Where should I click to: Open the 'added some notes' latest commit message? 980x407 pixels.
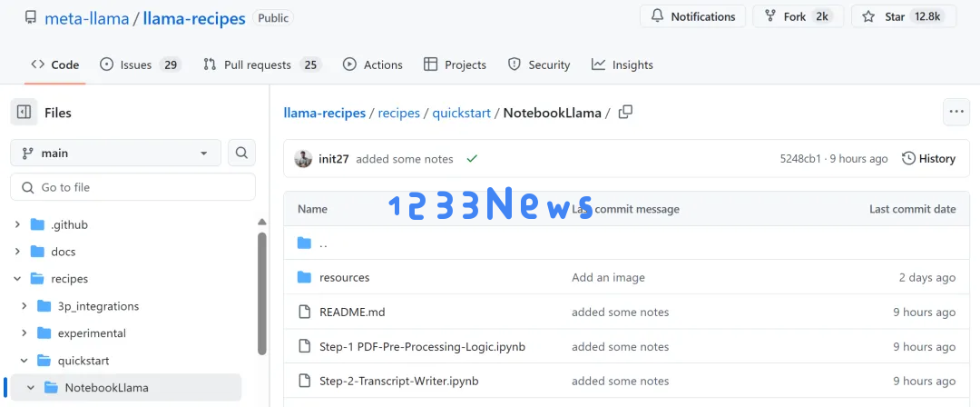(405, 159)
